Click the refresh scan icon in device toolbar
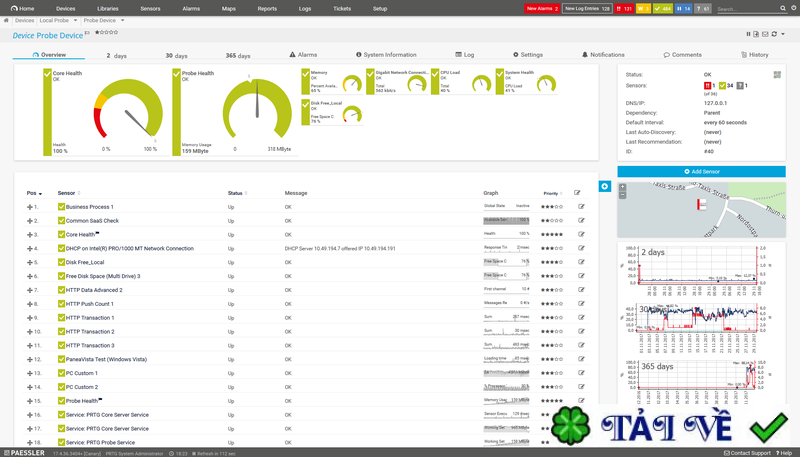This screenshot has width=800, height=457. [x=774, y=34]
